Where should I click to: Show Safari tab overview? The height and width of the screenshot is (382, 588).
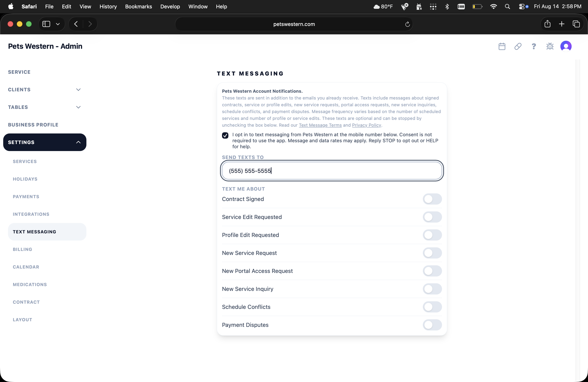(x=576, y=24)
